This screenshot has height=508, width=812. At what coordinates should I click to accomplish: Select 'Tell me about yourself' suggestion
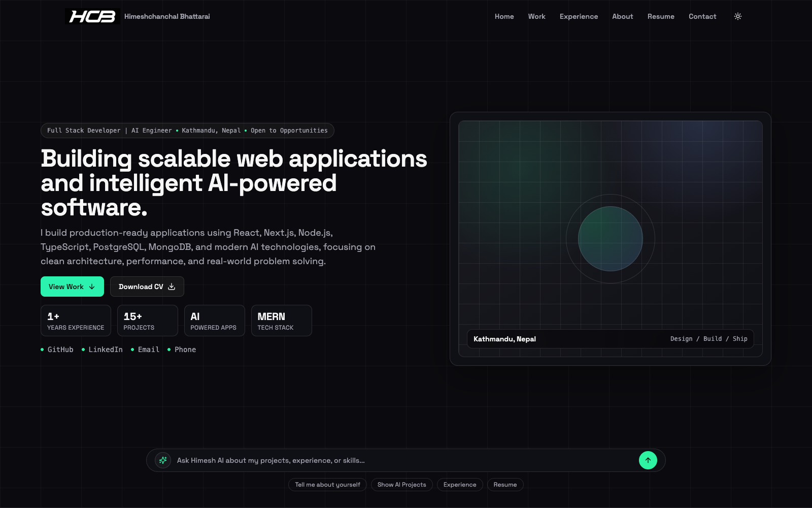tap(328, 485)
